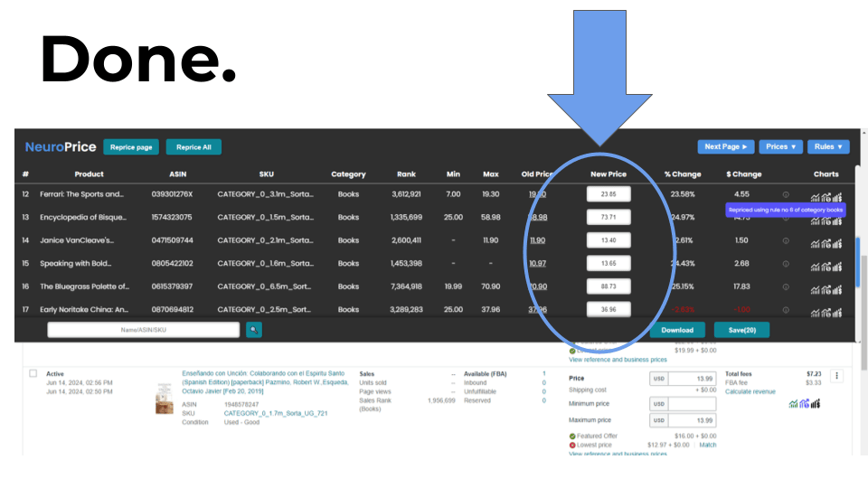The image size is (868, 488).
Task: Open growth-arrow chart in Speaking with Bold row
Action: click(826, 267)
